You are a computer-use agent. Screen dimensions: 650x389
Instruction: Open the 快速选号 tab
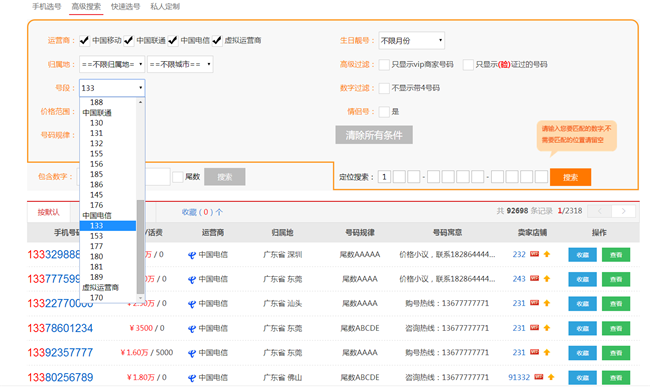pyautogui.click(x=125, y=7)
